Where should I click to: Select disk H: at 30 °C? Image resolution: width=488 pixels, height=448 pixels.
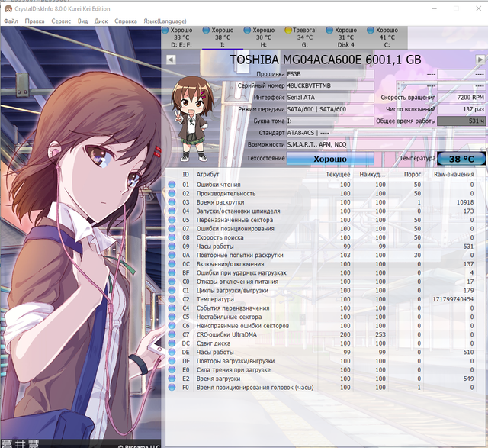tap(264, 37)
